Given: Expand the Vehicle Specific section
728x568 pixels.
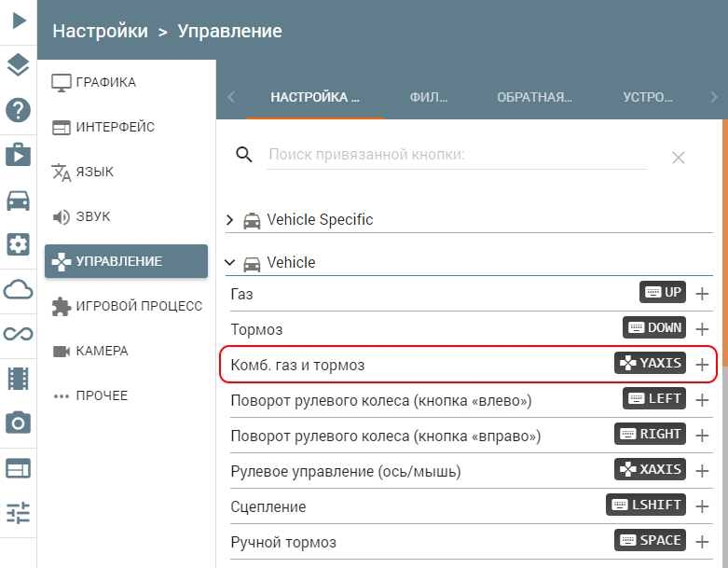Looking at the screenshot, I should (230, 220).
